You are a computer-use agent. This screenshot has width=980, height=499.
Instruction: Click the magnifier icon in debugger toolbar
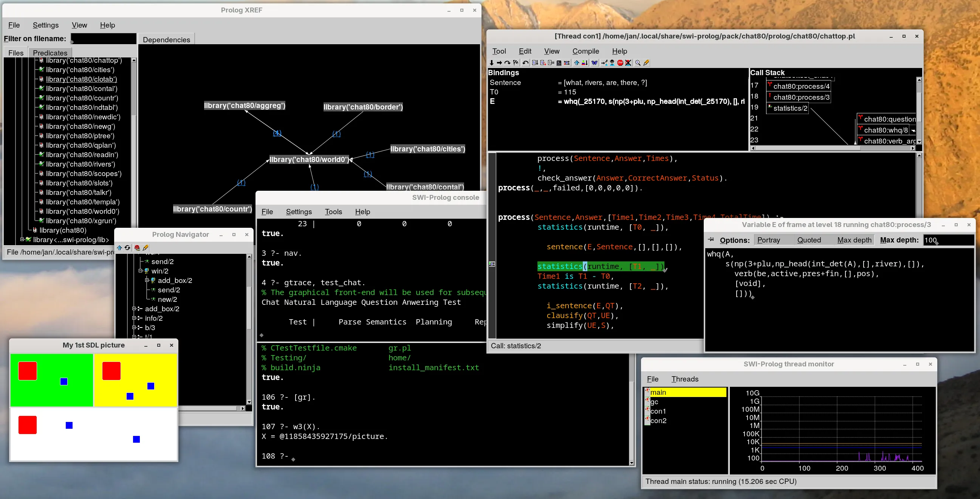[638, 63]
